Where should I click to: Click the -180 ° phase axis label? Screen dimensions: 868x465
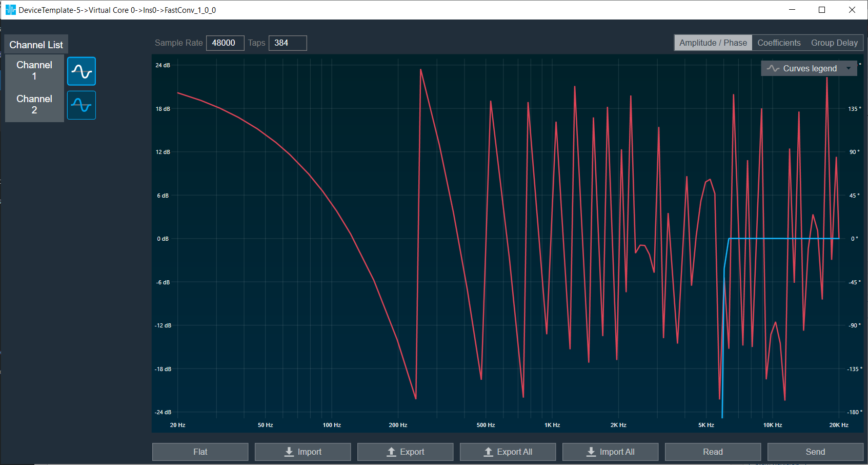tap(855, 412)
